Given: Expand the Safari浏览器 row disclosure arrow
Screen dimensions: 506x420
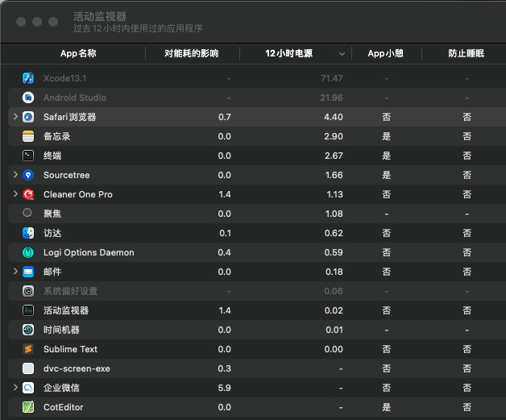Looking at the screenshot, I should click(15, 117).
